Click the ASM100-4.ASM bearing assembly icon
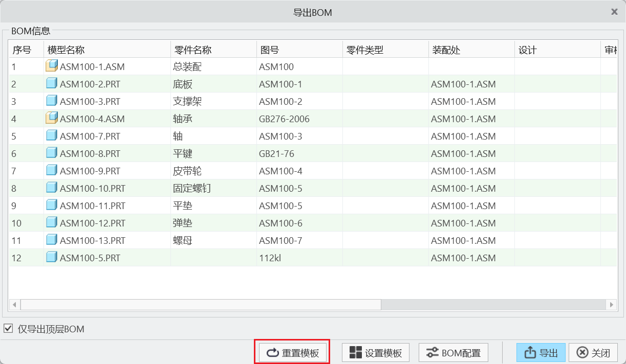This screenshot has height=364, width=626. coord(52,118)
